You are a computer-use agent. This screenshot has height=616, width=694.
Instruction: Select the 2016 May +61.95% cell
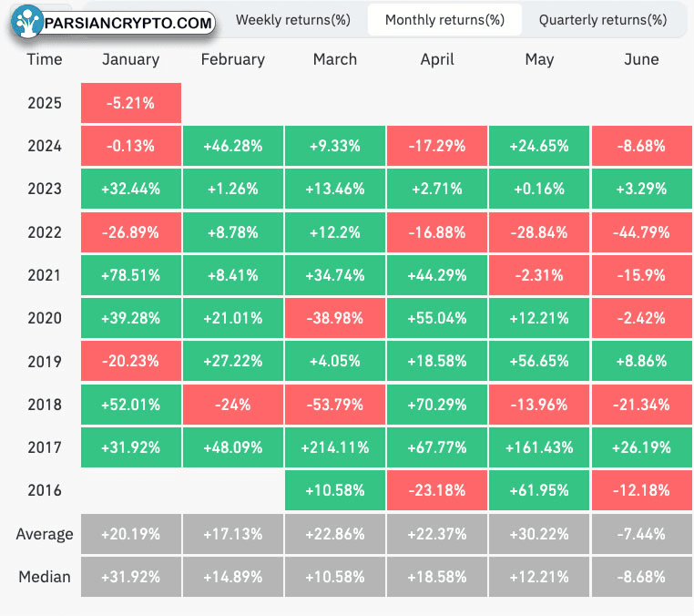tap(539, 490)
